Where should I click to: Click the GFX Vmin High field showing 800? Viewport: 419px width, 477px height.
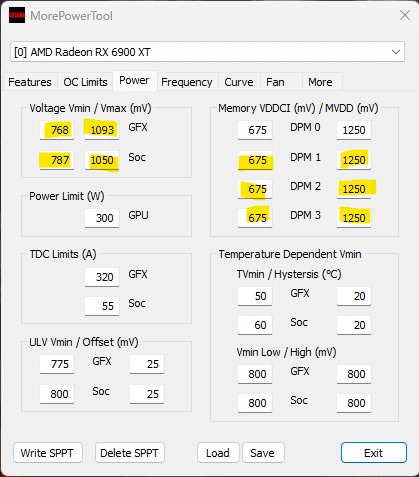coord(354,374)
